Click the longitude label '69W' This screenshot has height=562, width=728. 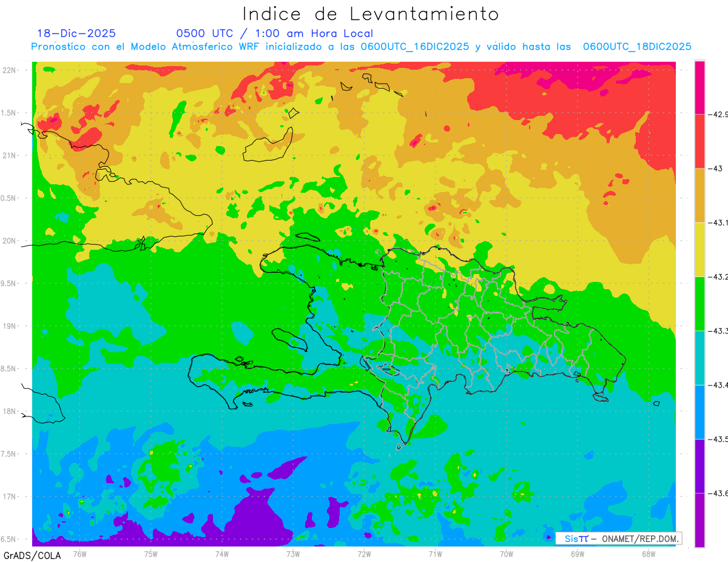point(578,554)
